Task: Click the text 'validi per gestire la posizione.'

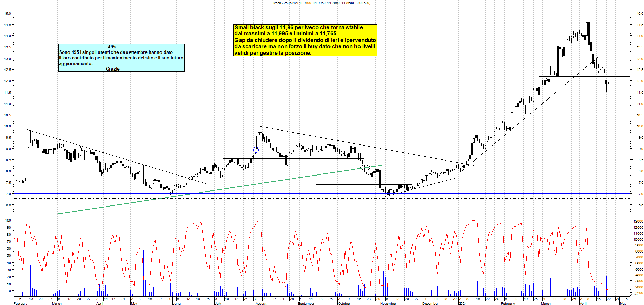Action: click(x=273, y=53)
